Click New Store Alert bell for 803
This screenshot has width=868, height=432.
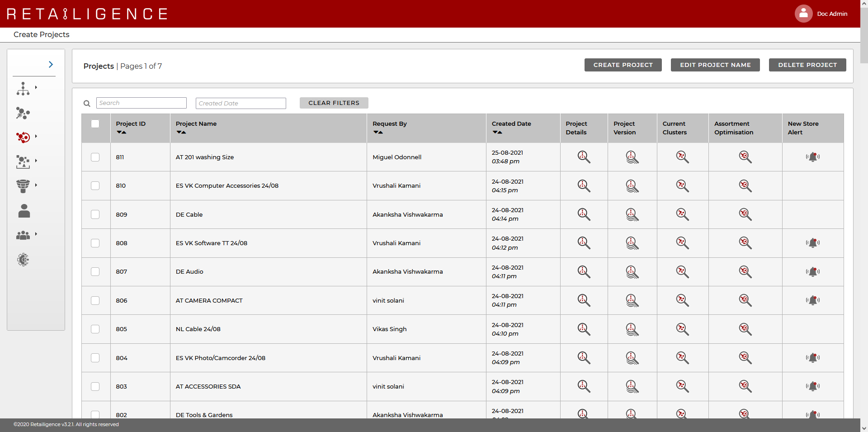click(x=813, y=386)
